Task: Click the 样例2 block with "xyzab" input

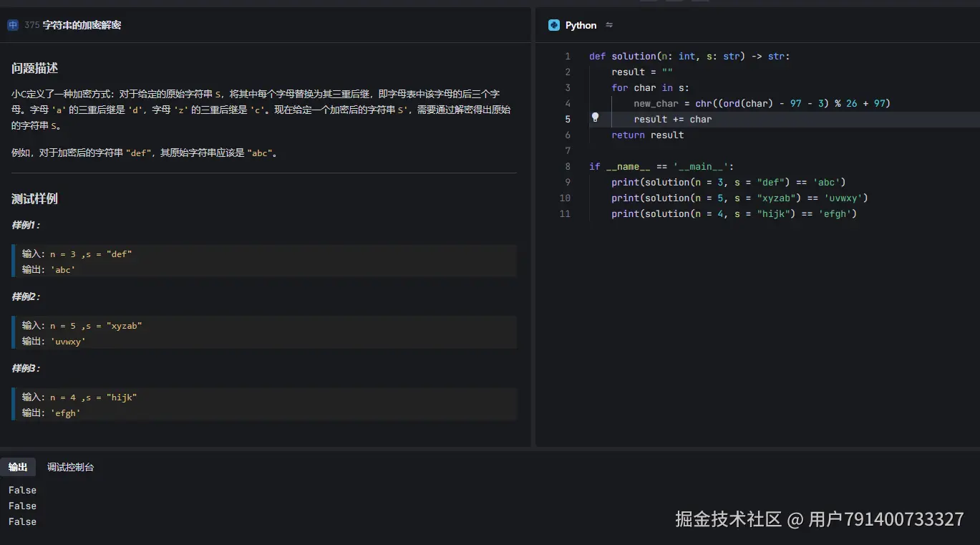Action: (x=265, y=333)
